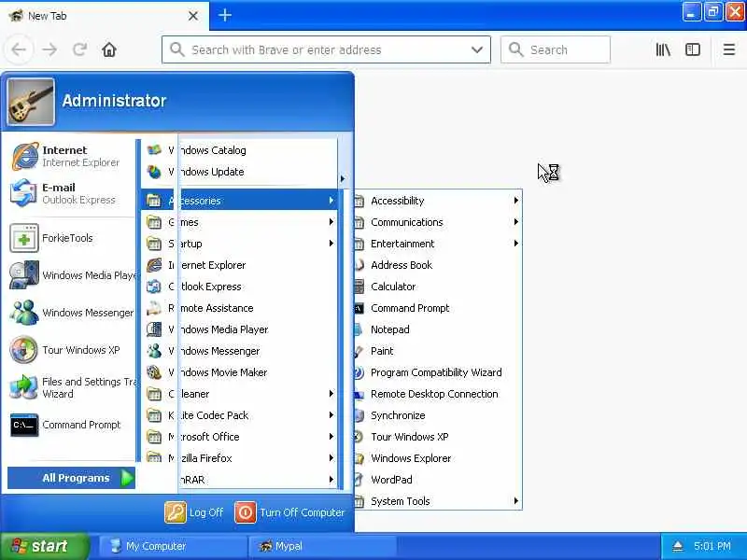Expand the Communications submenu

coord(438,222)
